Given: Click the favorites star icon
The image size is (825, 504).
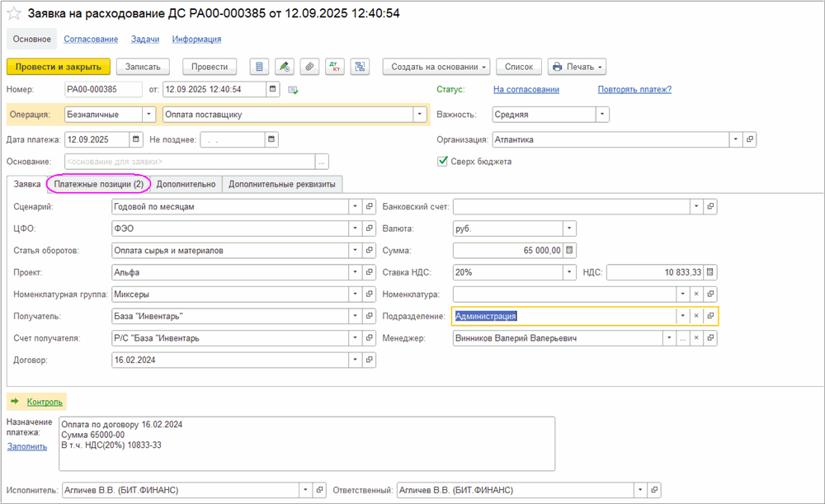Looking at the screenshot, I should (13, 13).
